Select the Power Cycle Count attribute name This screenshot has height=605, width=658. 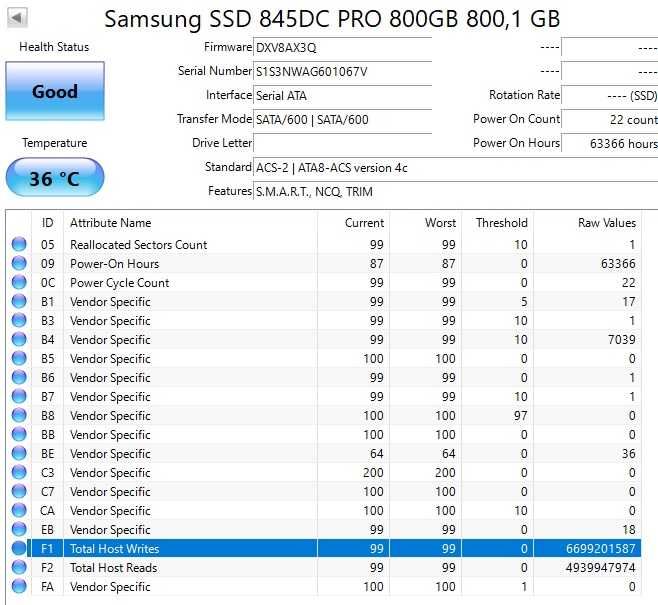(120, 282)
